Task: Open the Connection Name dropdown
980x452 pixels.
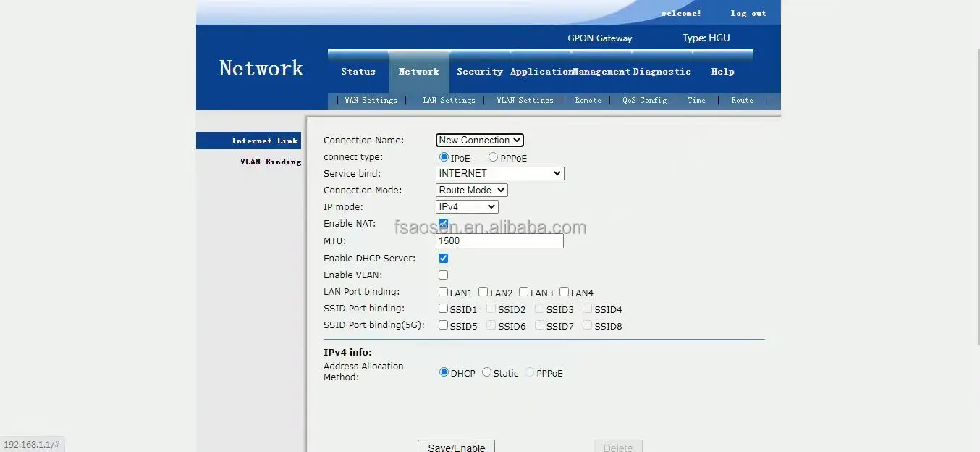Action: pos(479,141)
